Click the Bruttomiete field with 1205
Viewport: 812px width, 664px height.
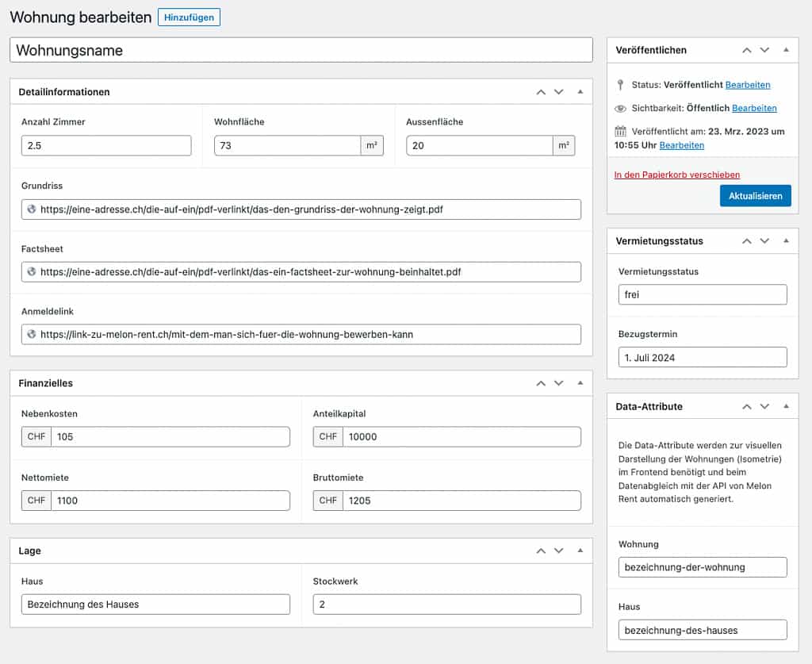(462, 501)
